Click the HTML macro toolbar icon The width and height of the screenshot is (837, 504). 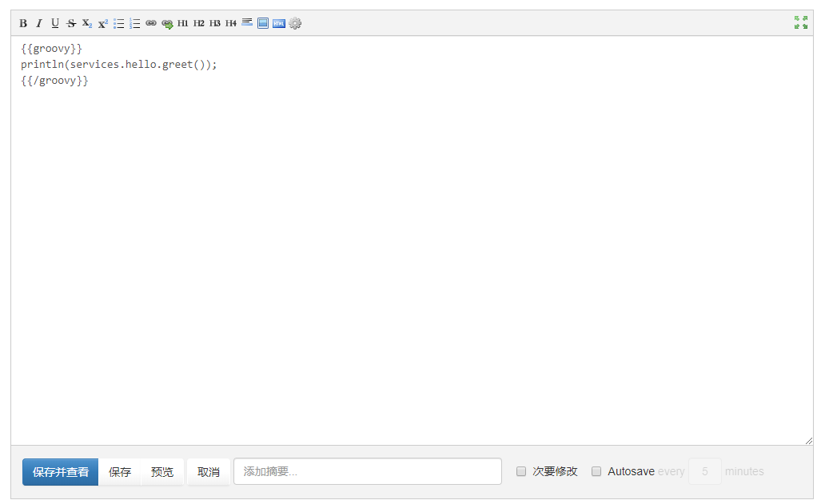click(279, 23)
